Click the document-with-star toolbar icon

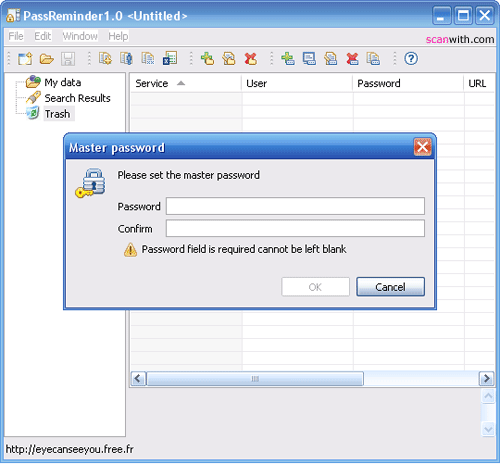(x=105, y=59)
